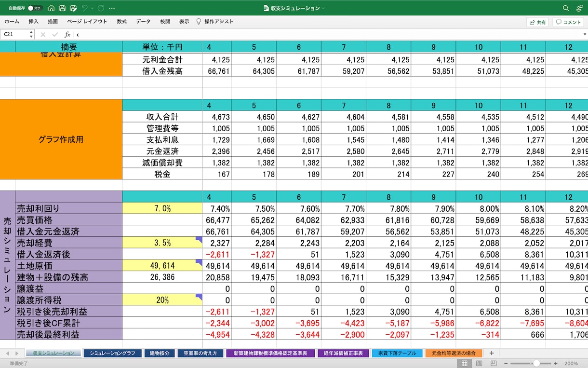Viewport: 588px width, 368px height.
Task: Click the Save As icon with pencil
Action: 74,8
